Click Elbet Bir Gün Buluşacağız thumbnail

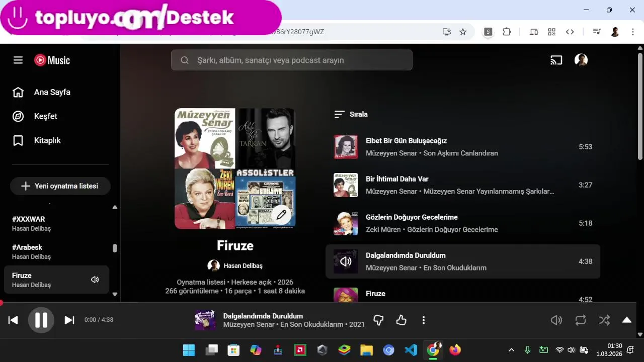pos(346,147)
